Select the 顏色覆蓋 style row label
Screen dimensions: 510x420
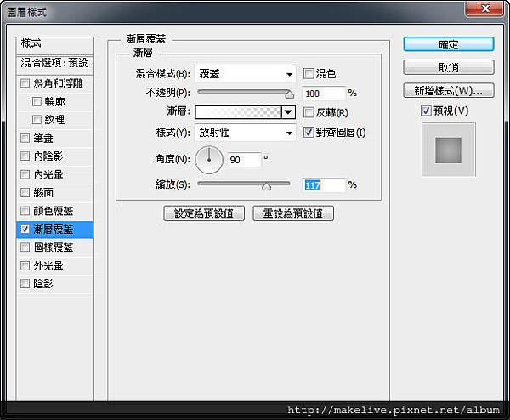pyautogui.click(x=54, y=211)
